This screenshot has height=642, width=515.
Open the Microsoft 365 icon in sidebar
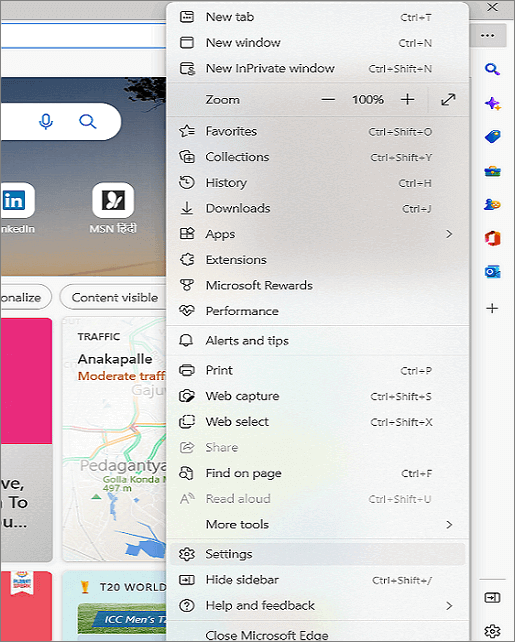[492, 238]
